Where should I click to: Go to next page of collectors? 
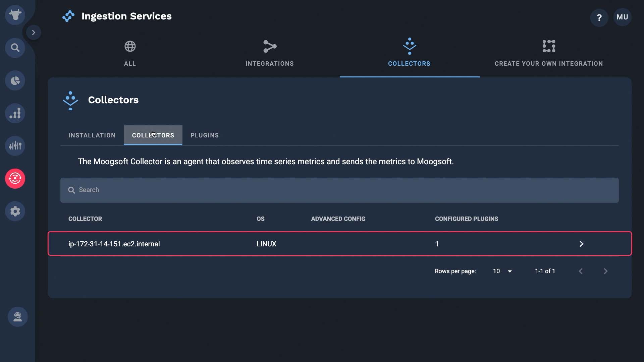606,271
